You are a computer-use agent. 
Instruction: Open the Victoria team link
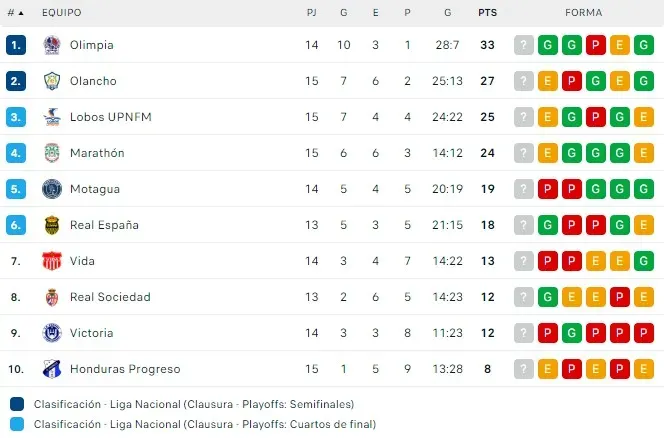coord(91,333)
